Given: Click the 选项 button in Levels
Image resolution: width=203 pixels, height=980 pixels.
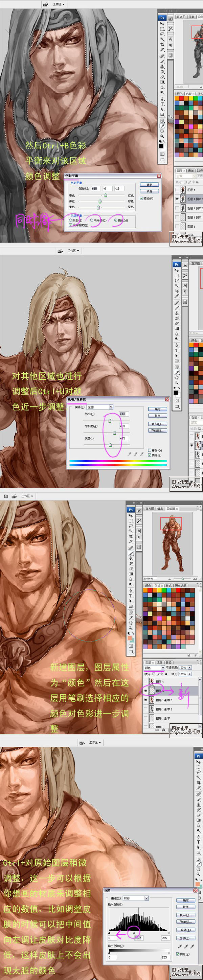Looking at the screenshot, I should tap(186, 938).
